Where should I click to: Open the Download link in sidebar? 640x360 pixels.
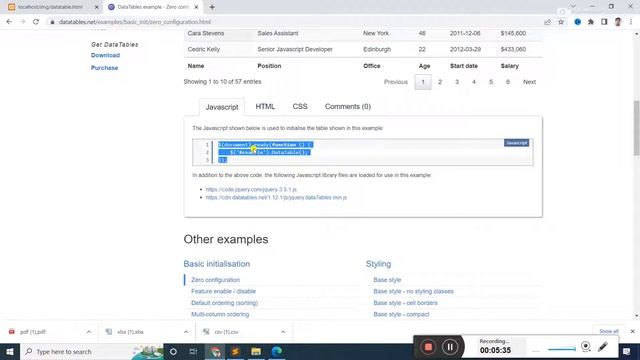(105, 55)
